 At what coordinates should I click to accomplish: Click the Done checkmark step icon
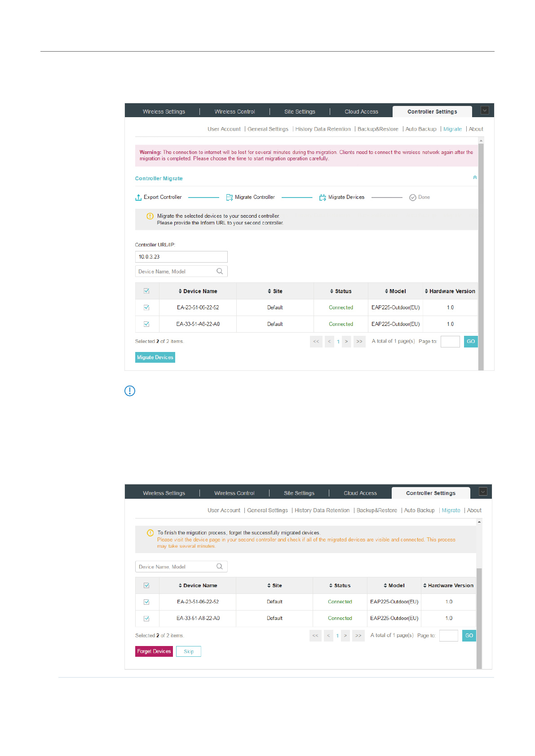pyautogui.click(x=412, y=198)
